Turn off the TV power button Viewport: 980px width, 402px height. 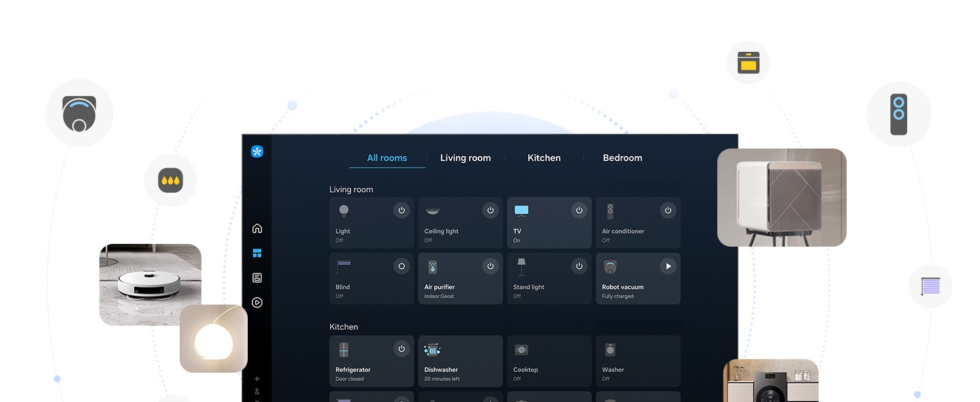point(579,211)
